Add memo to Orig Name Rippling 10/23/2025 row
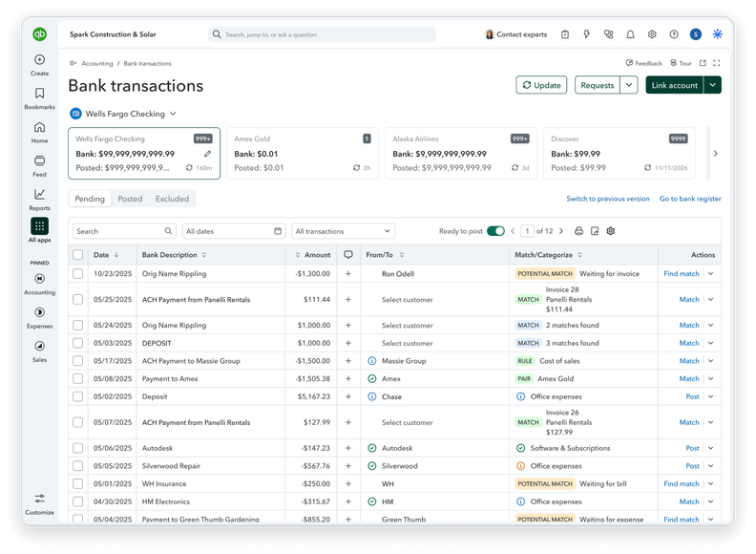The height and width of the screenshot is (554, 756). [348, 273]
